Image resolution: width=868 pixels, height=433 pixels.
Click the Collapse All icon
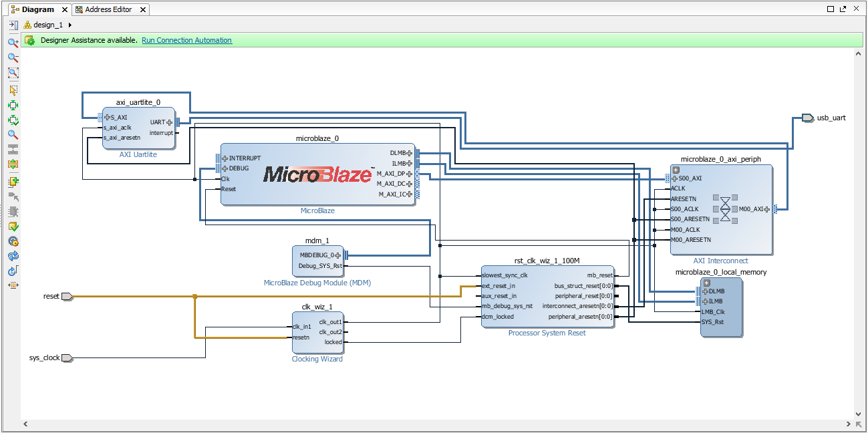(x=13, y=149)
